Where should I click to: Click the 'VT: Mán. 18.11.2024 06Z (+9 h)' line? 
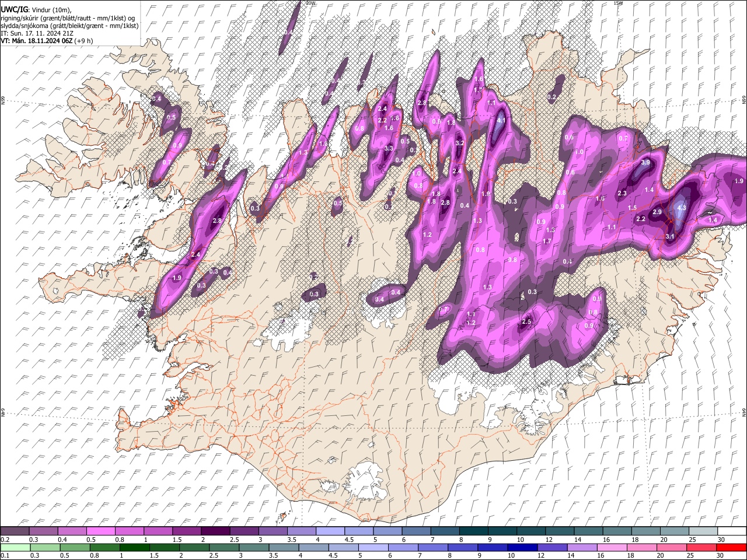[x=47, y=41]
